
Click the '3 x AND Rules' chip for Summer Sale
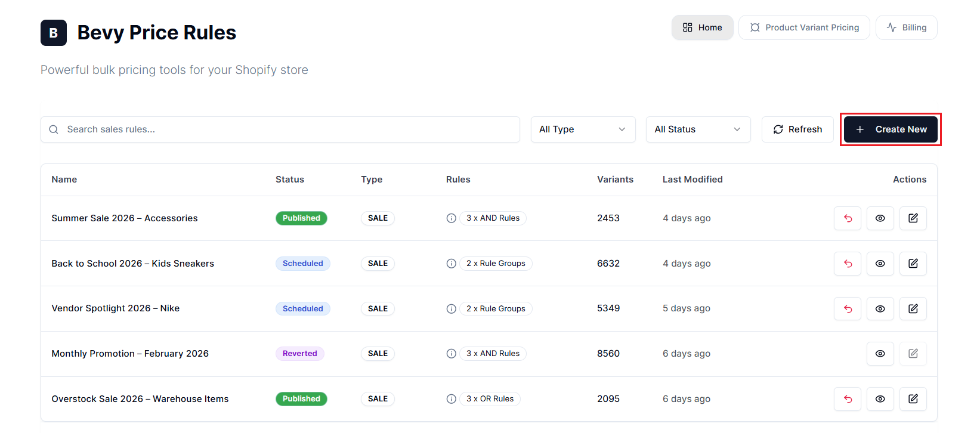(493, 218)
